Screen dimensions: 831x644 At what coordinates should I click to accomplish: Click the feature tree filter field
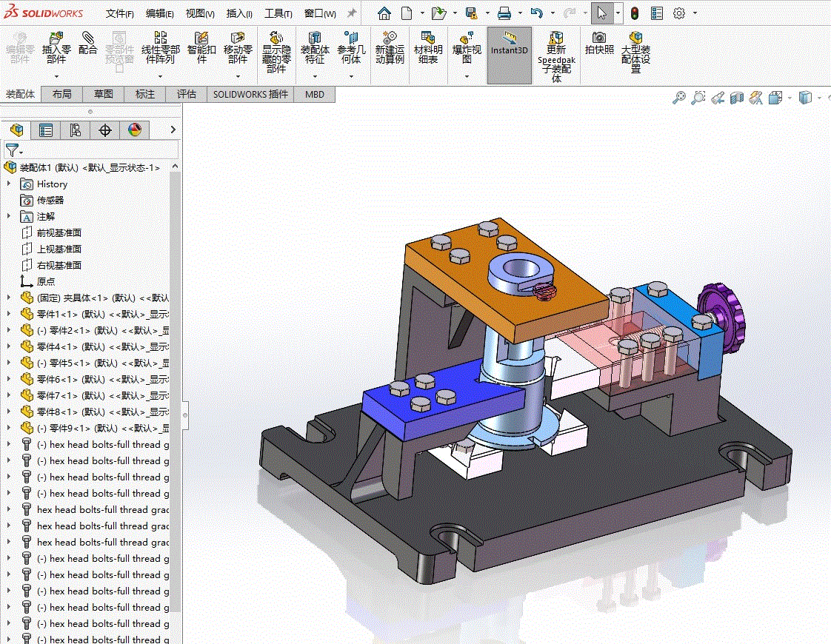coord(90,150)
